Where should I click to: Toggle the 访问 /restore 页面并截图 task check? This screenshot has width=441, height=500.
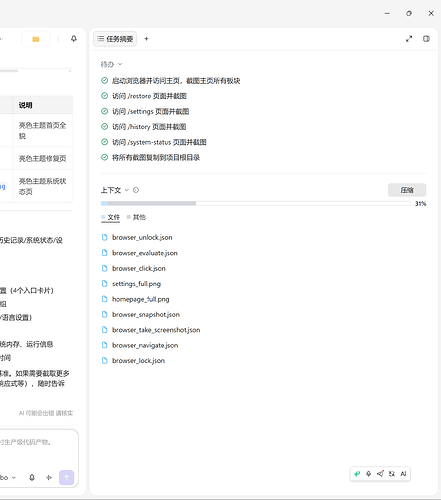[104, 96]
